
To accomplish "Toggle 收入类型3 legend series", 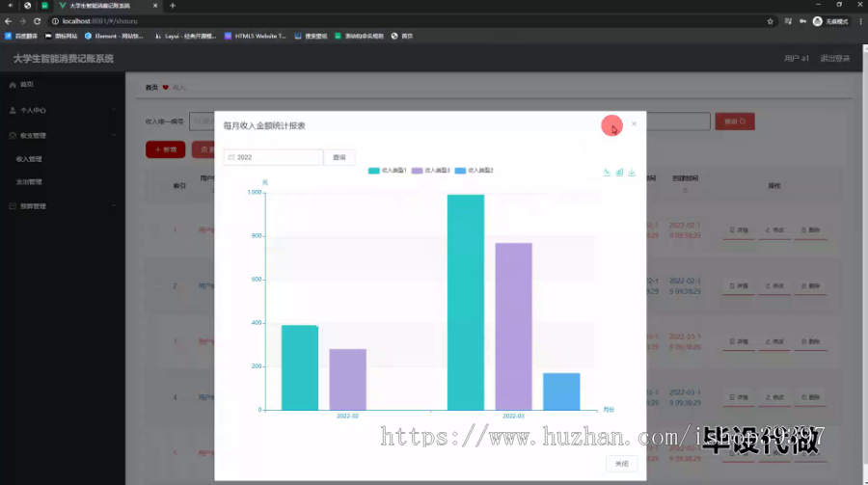I will pos(431,171).
